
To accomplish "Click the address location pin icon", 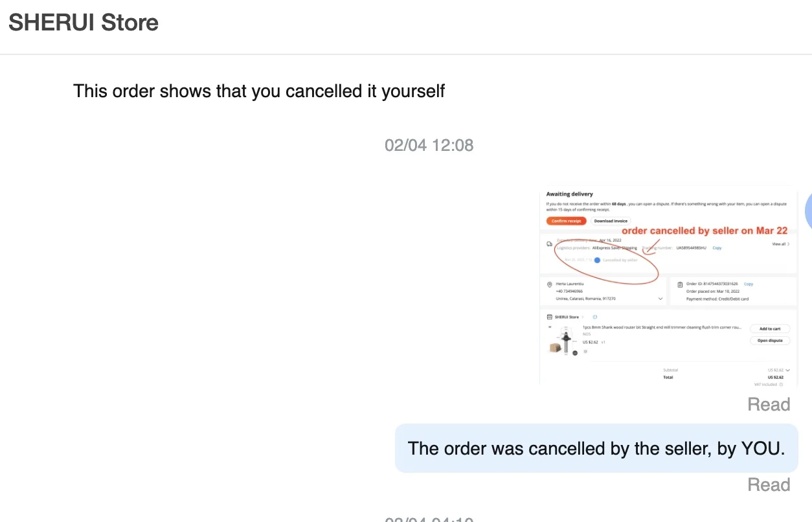I will tap(550, 284).
